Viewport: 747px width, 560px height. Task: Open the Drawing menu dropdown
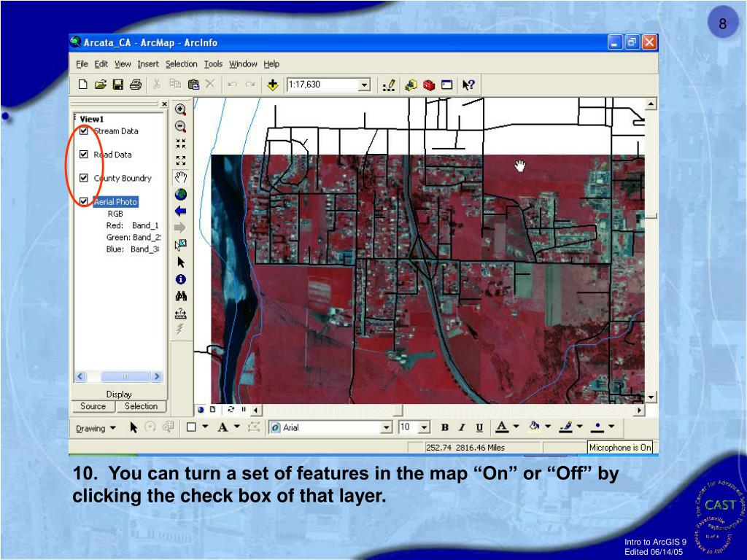point(96,428)
